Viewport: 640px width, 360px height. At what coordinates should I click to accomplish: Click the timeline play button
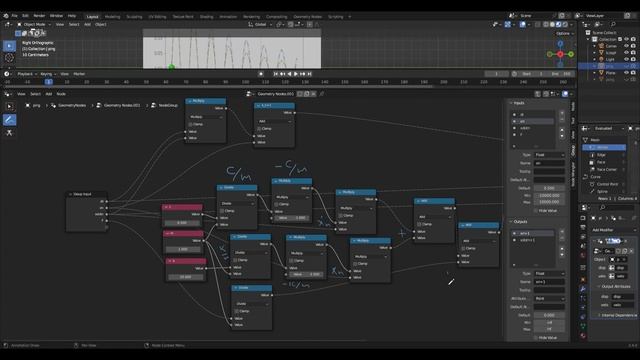[296, 74]
